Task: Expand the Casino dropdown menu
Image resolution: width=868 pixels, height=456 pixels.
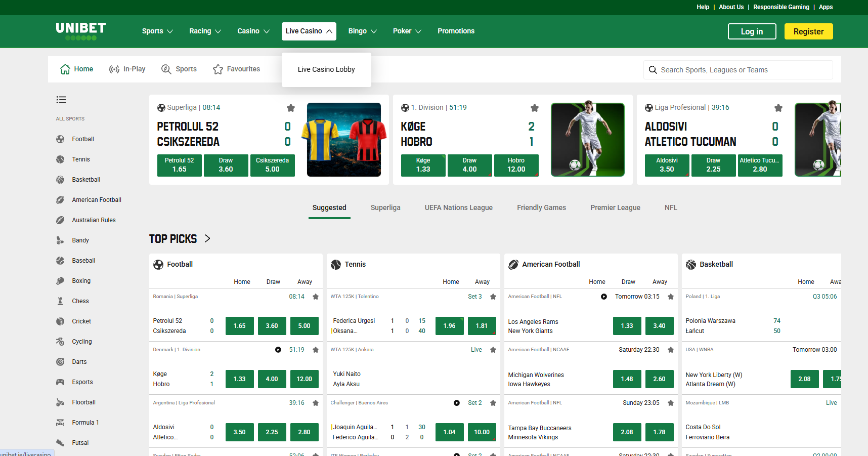Action: [x=253, y=31]
